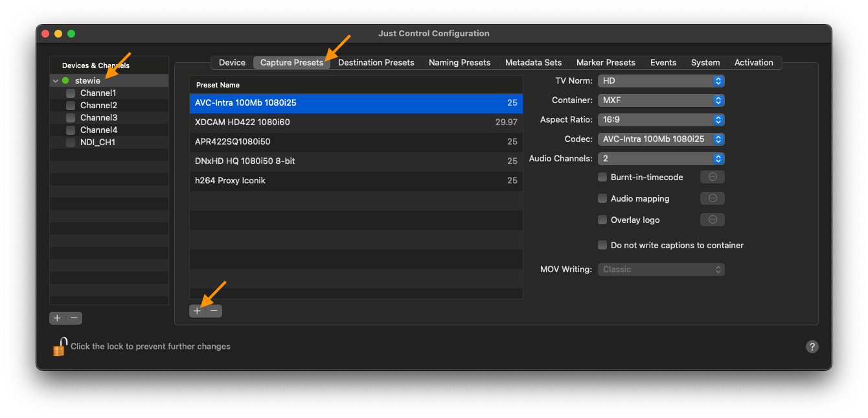Remove selected capture preset with minus
868x418 pixels.
pos(214,311)
